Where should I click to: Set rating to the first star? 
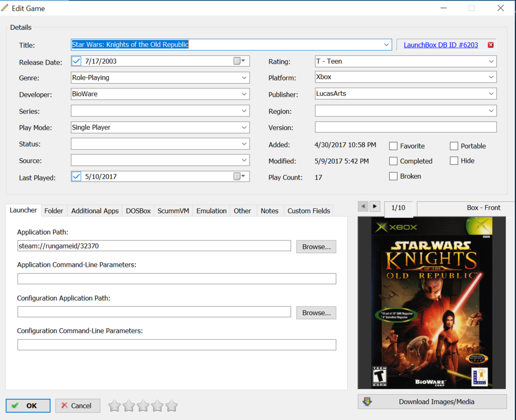coord(114,406)
